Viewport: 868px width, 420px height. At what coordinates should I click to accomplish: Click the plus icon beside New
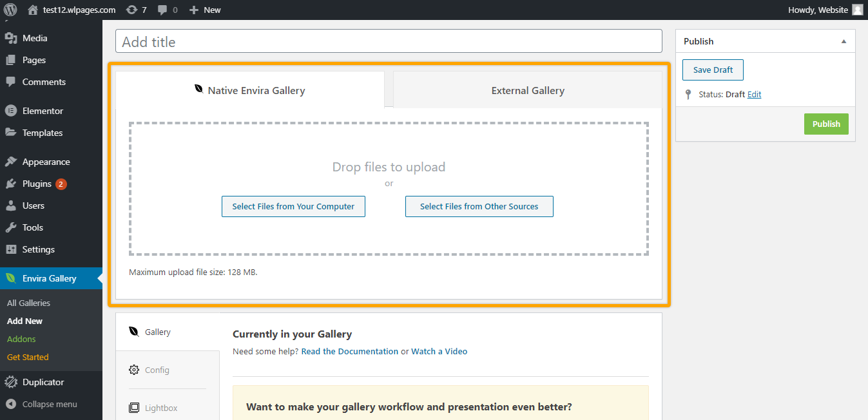point(193,10)
